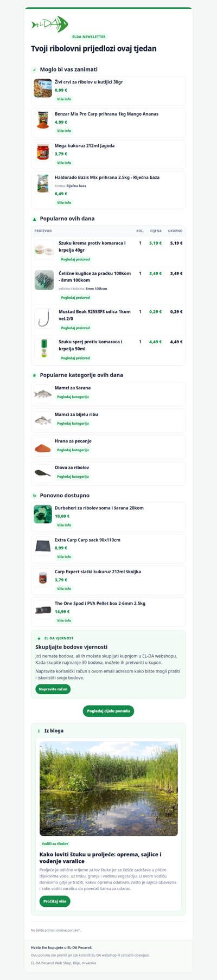Open the live worms product thumbnail

click(x=43, y=88)
